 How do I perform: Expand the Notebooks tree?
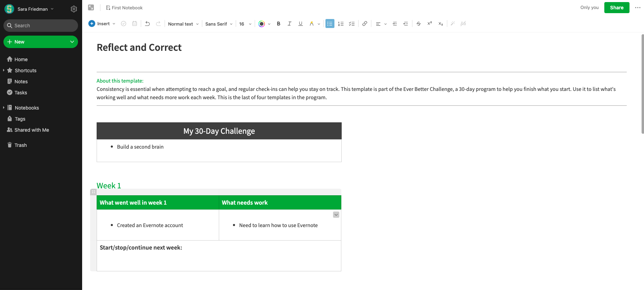click(4, 107)
